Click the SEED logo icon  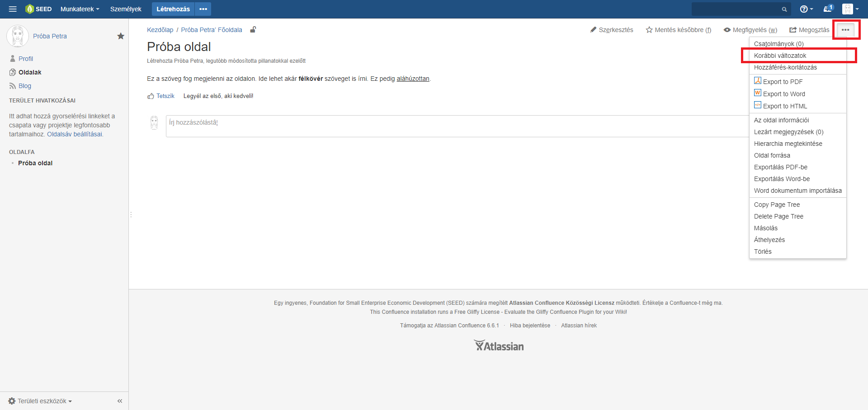[x=30, y=9]
